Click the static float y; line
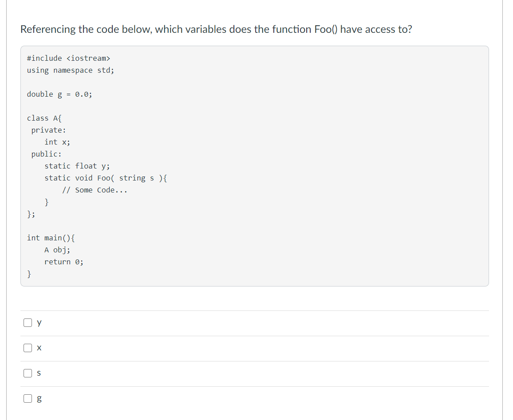This screenshot has width=513, height=420. tap(77, 166)
